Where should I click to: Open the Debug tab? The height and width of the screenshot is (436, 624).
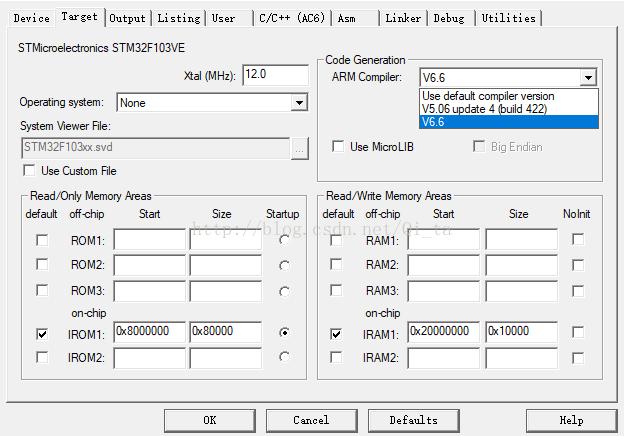click(449, 18)
